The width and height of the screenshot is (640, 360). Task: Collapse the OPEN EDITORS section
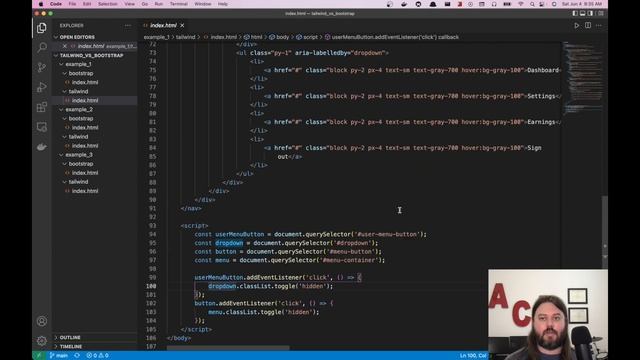tap(95, 37)
